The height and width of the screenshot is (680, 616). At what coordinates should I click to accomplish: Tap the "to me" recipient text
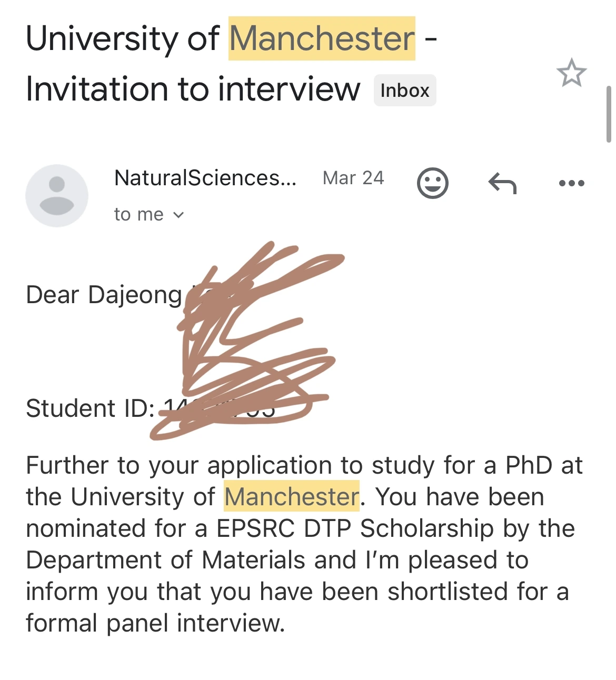[x=139, y=214]
